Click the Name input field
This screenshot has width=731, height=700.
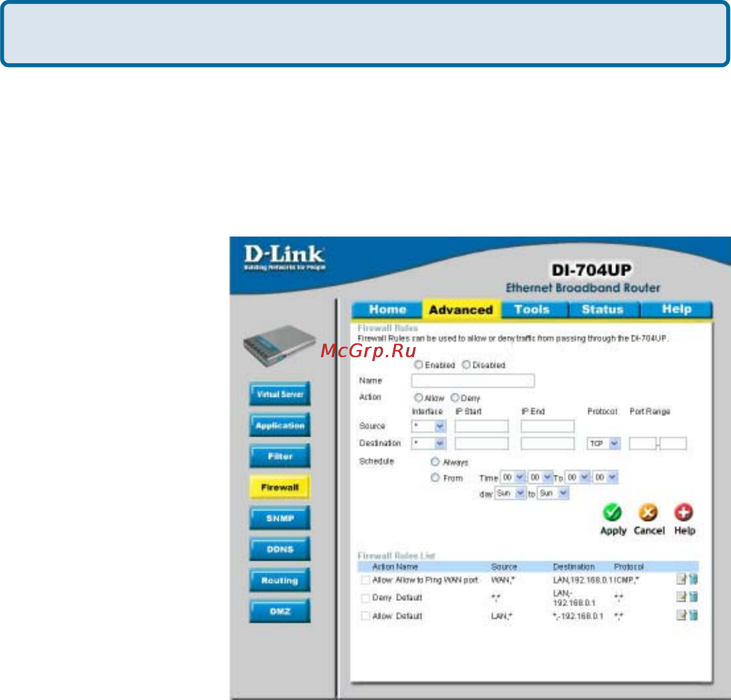point(473,381)
